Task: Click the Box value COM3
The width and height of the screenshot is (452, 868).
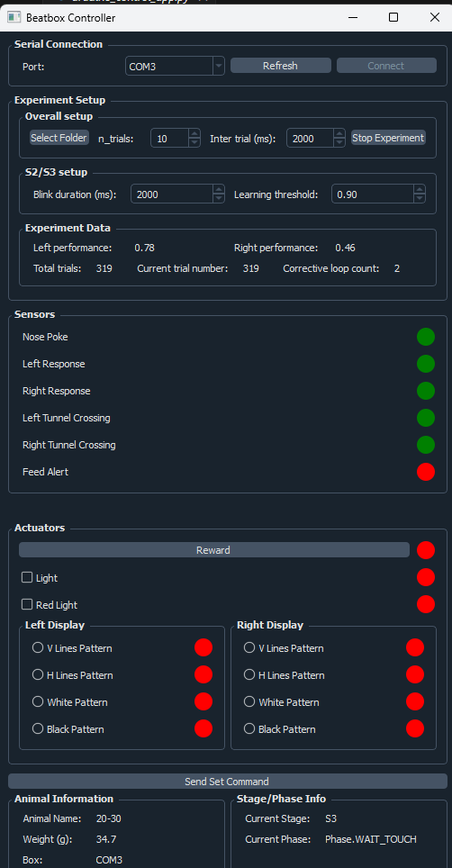Action: click(x=109, y=860)
